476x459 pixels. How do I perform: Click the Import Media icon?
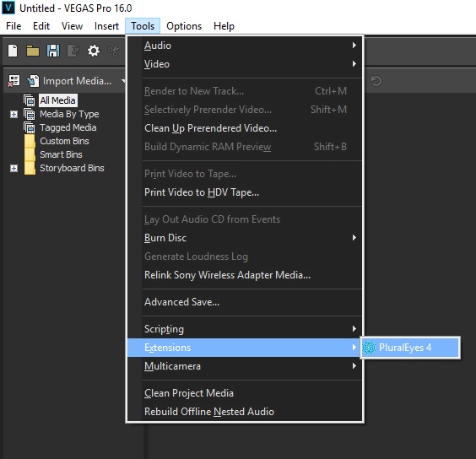33,81
